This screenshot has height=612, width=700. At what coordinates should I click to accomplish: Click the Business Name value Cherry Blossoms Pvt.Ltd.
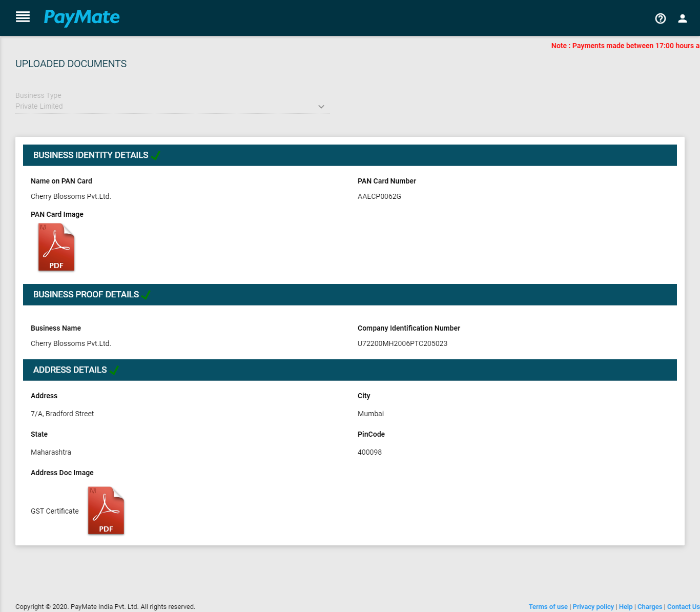pyautogui.click(x=71, y=343)
